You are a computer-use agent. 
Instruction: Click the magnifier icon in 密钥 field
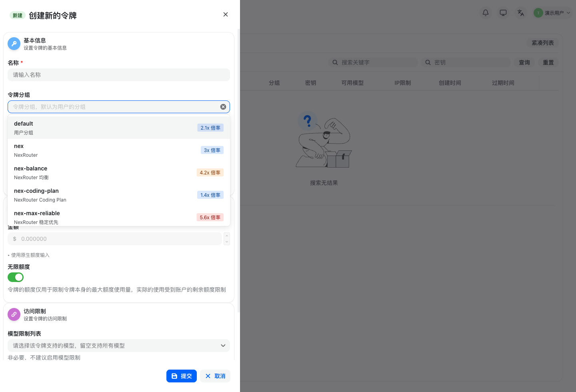(428, 62)
